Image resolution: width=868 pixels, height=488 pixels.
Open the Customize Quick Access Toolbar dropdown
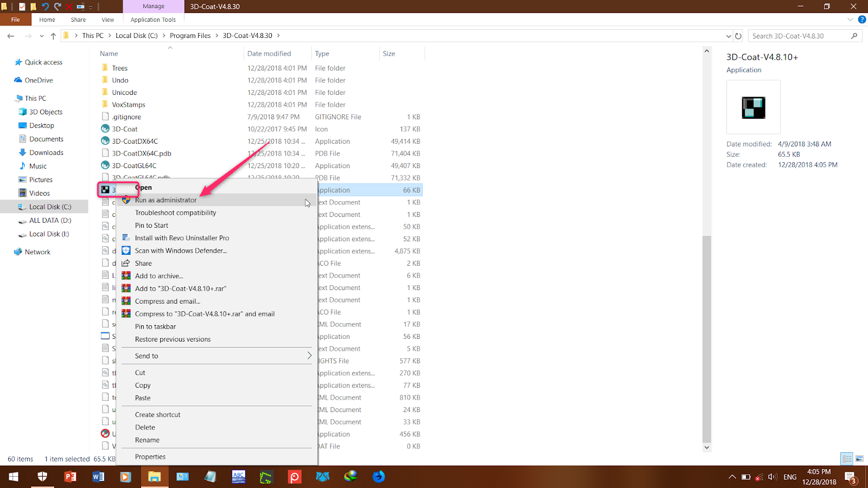91,7
